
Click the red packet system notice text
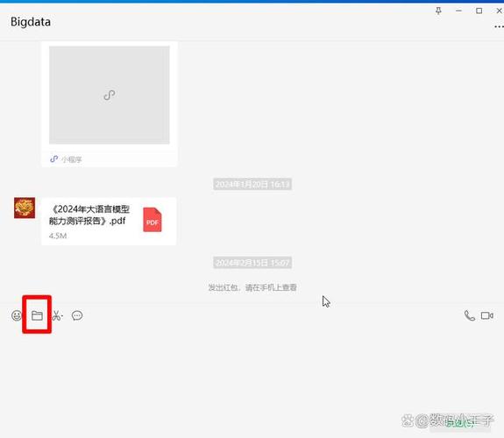(252, 287)
